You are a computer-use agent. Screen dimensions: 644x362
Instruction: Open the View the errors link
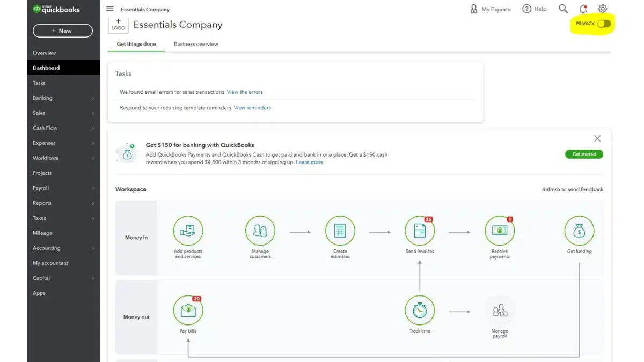tap(245, 92)
